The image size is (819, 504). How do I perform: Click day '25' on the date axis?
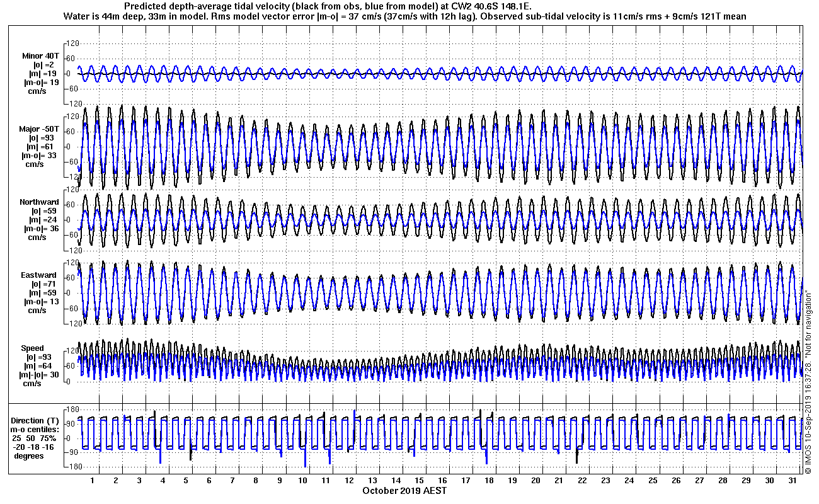click(652, 481)
